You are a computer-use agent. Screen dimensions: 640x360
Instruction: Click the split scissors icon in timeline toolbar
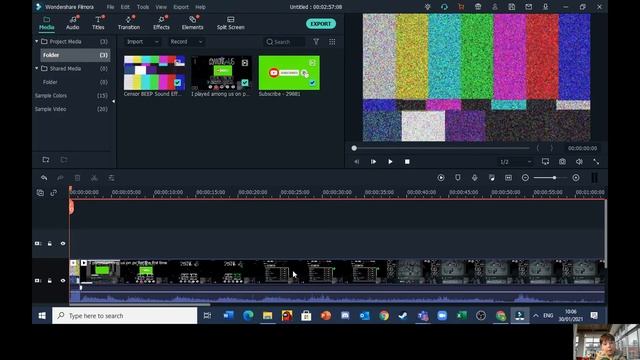pos(94,178)
